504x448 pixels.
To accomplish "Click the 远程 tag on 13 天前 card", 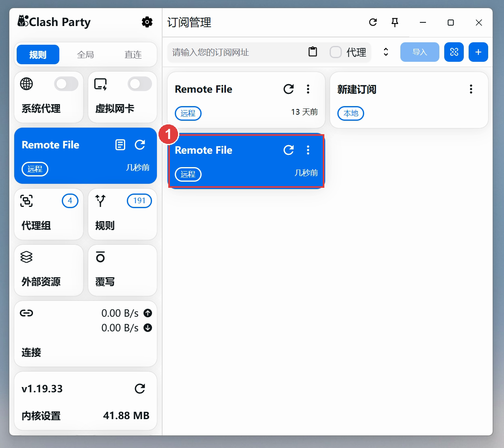I will coord(188,113).
